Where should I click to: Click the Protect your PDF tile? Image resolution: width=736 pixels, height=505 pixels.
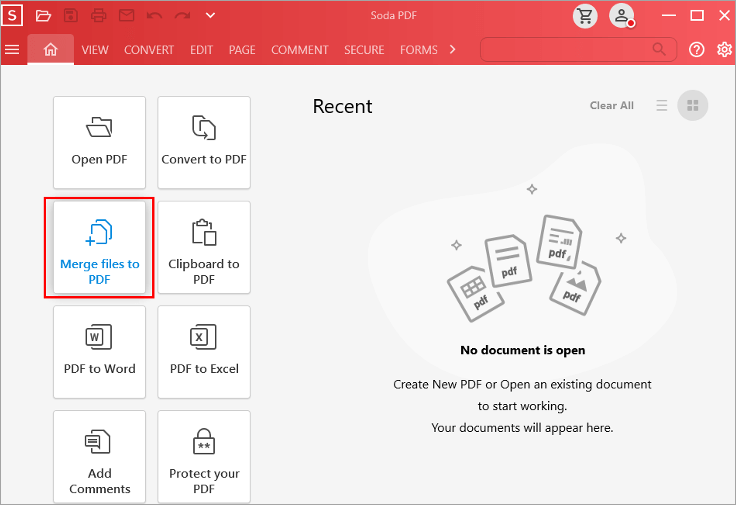pos(204,457)
